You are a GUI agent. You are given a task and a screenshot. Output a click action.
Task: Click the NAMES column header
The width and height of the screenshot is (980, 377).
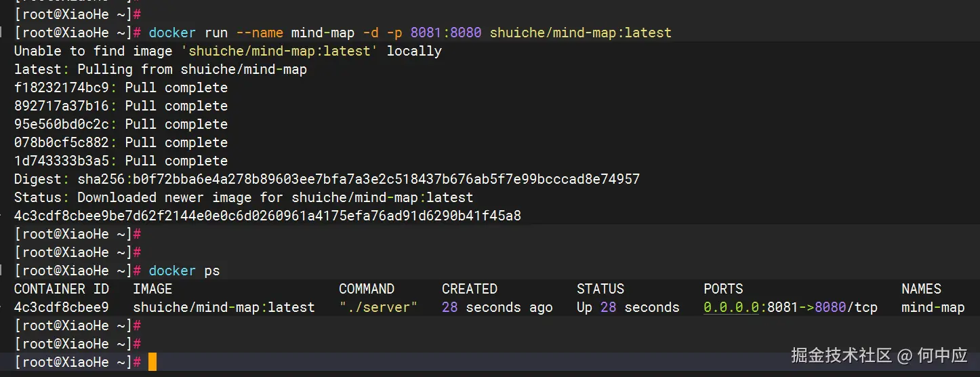point(921,289)
